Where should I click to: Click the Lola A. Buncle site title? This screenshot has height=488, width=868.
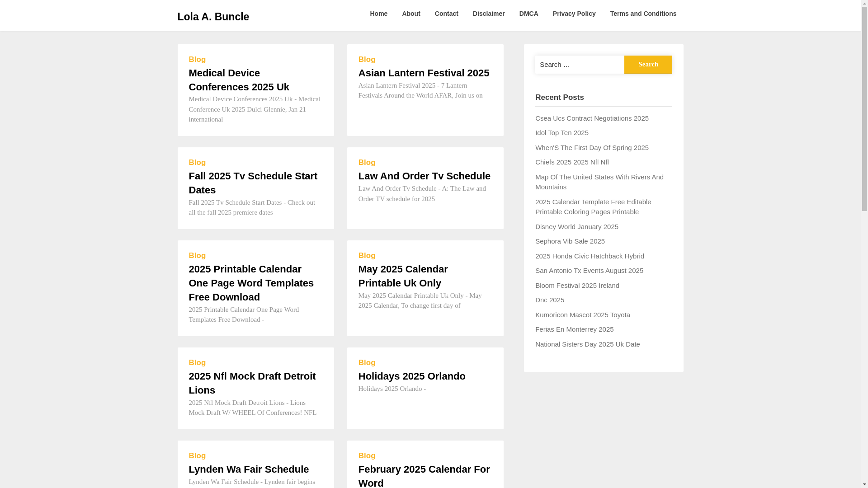(213, 17)
